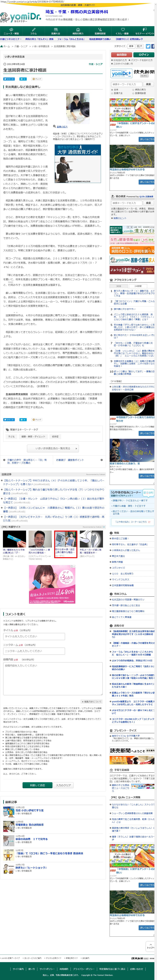Focus the 検索キーワードを入力 site search field
157x980 pixels.
point(127,84)
